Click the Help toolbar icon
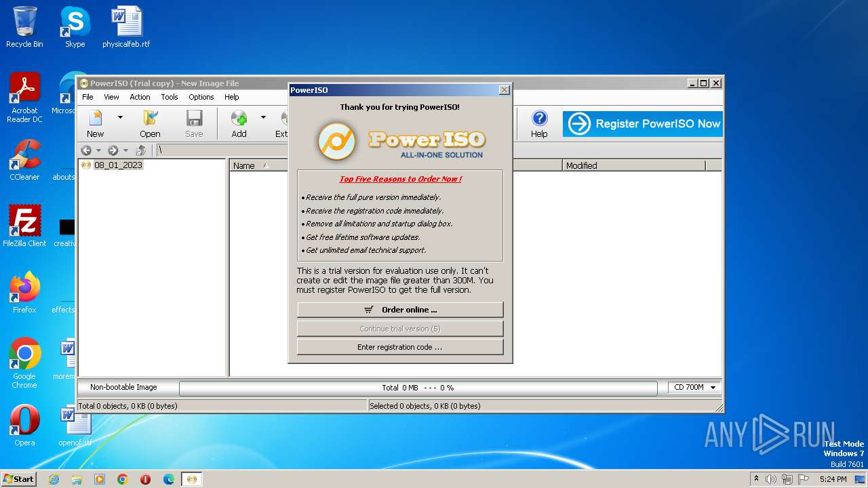Image resolution: width=868 pixels, height=488 pixels. tap(539, 124)
